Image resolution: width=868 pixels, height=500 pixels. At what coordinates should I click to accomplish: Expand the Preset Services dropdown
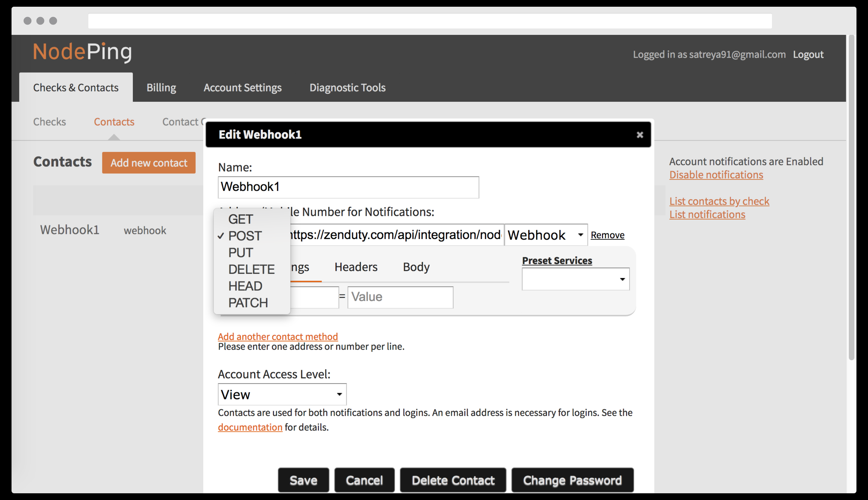tap(575, 279)
